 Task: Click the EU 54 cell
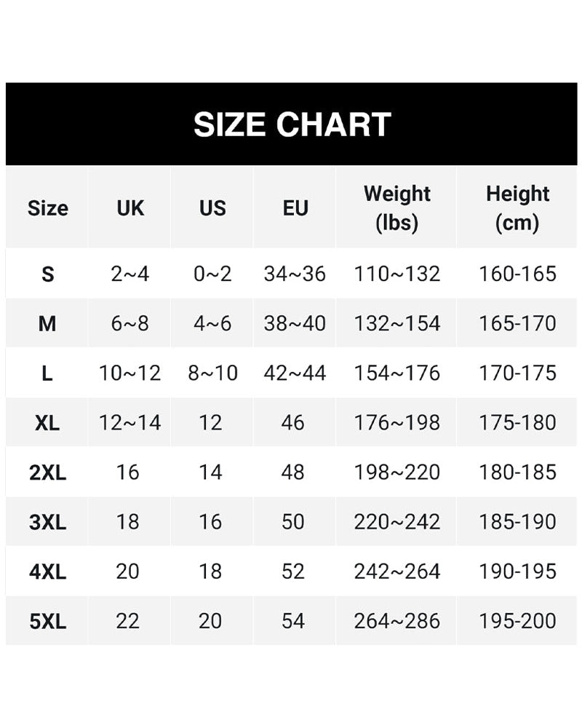(x=293, y=622)
